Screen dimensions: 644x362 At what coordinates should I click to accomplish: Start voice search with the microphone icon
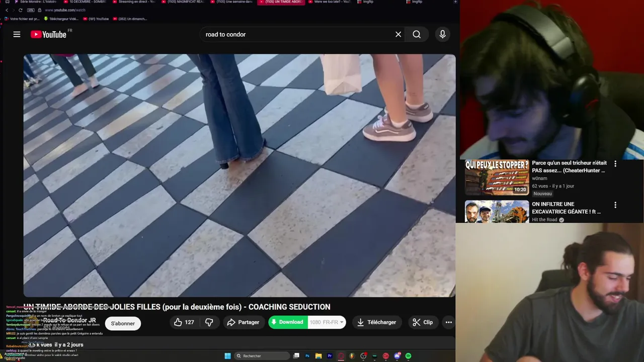(x=442, y=34)
